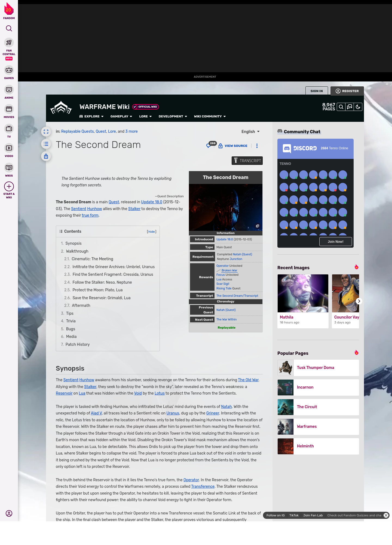Image resolution: width=392 pixels, height=545 pixels.
Task: Open the Councilor Vay image thumbnail
Action: coord(346,293)
